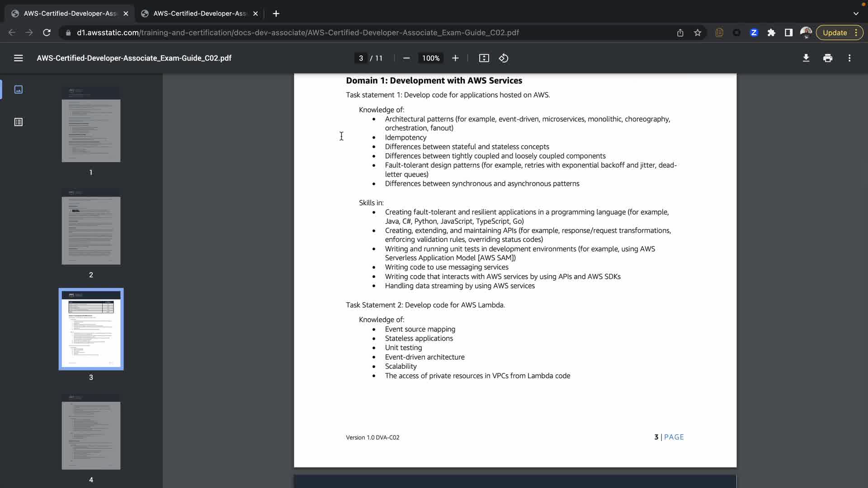Select the 100% zoom level field

pos(430,58)
